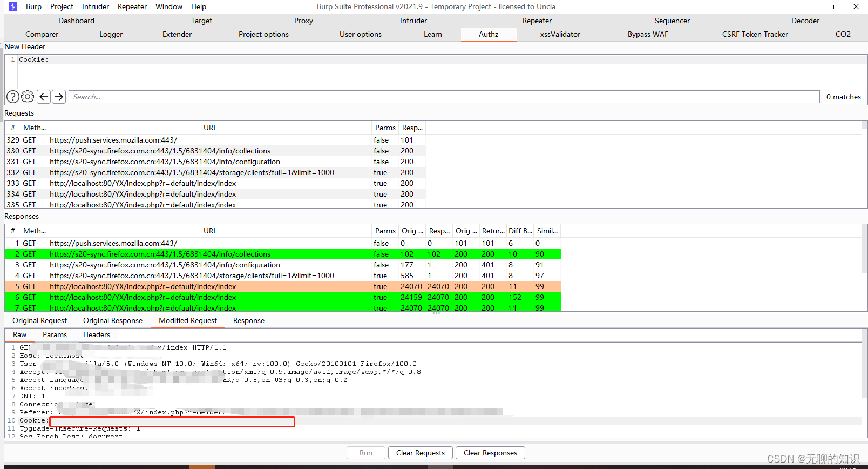Go to the next search match arrow

[59, 97]
